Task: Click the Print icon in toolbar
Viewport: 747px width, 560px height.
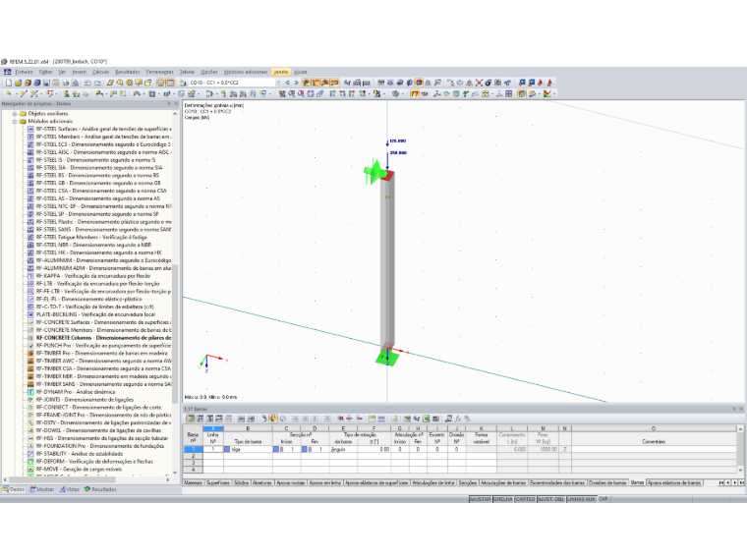Action: pos(65,83)
